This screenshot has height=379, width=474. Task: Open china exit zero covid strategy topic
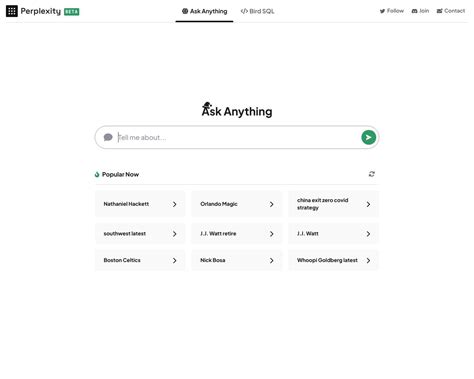tap(333, 204)
